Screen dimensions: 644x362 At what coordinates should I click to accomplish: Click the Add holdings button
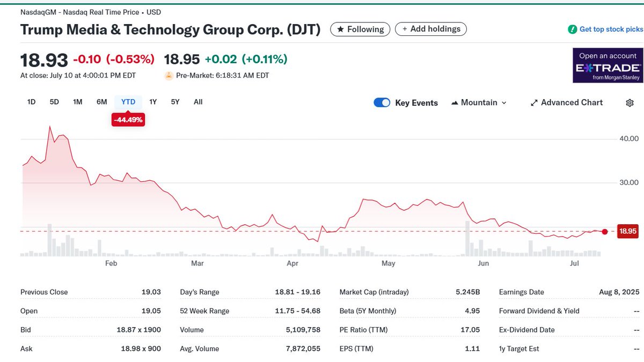[x=431, y=29]
